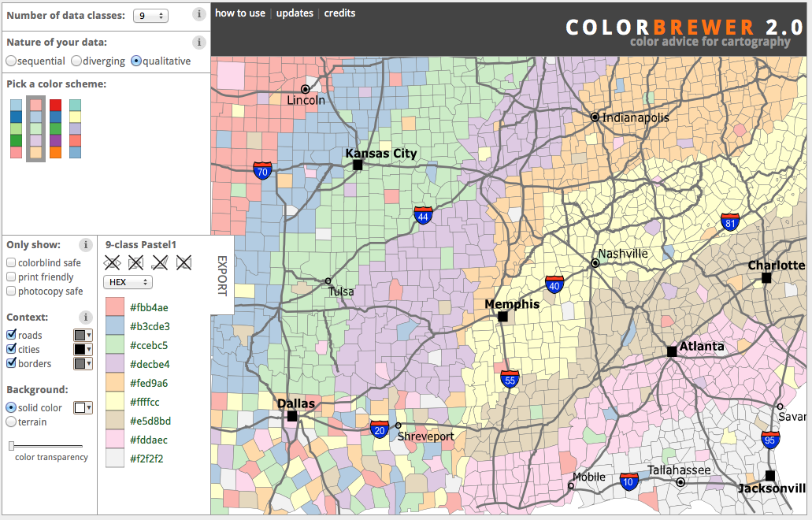
Task: Choose the terrain background option
Action: pos(11,422)
